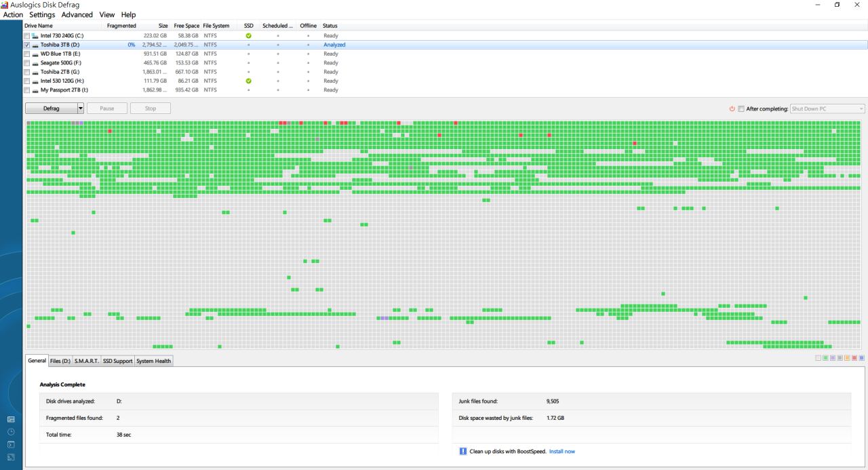Viewport: 868px width, 470px height.
Task: Uncheck the Toshiba 3TB (D:) drive checkbox
Action: (x=27, y=45)
